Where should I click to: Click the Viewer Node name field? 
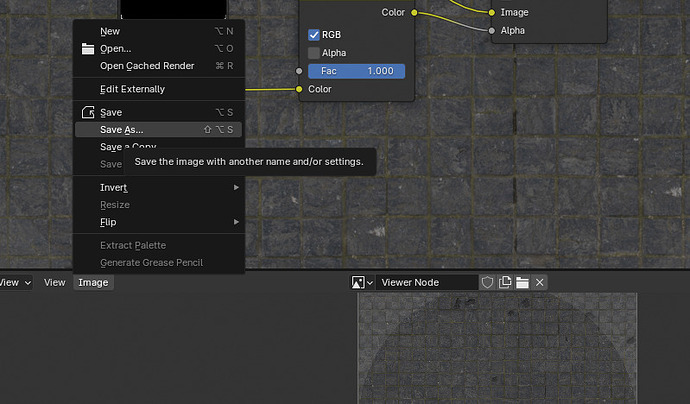point(426,282)
